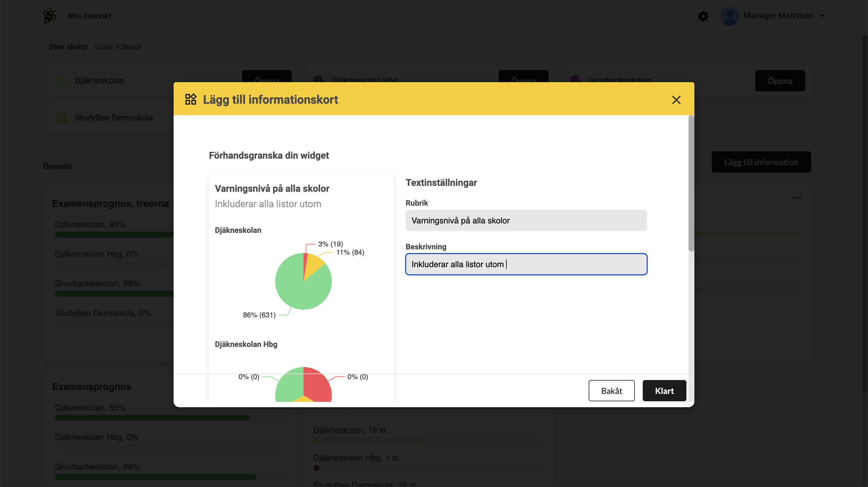Screen dimensions: 868x487
Task: Click the Djäkneskolan school card name
Action: (x=99, y=81)
